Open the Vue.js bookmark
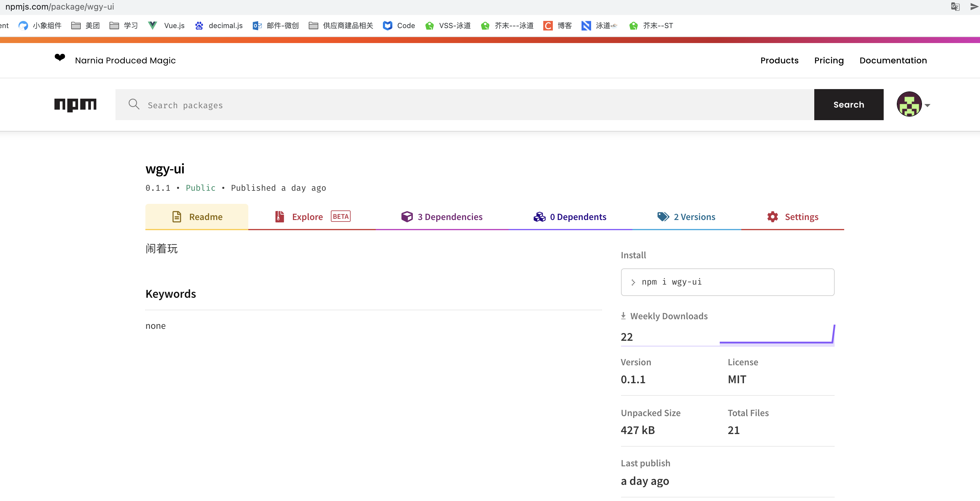980x501 pixels. [x=166, y=25]
